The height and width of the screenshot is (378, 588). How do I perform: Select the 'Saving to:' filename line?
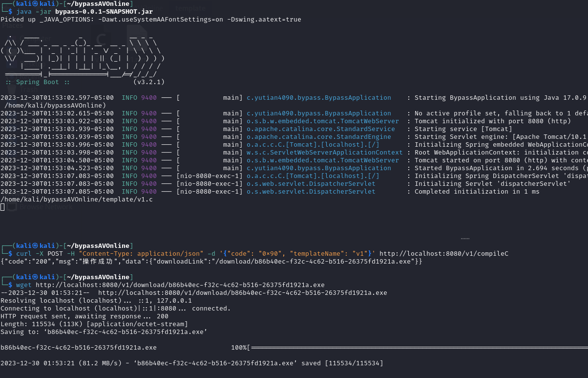pyautogui.click(x=104, y=332)
